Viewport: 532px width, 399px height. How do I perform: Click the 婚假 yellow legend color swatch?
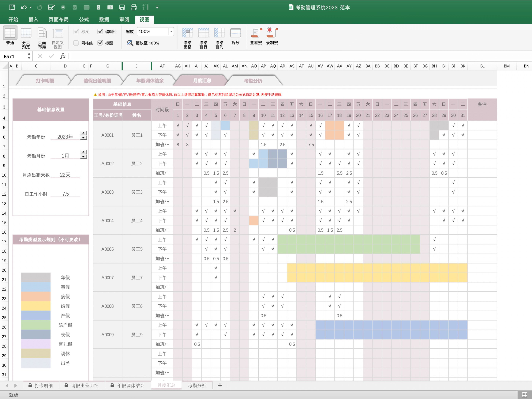pos(36,306)
